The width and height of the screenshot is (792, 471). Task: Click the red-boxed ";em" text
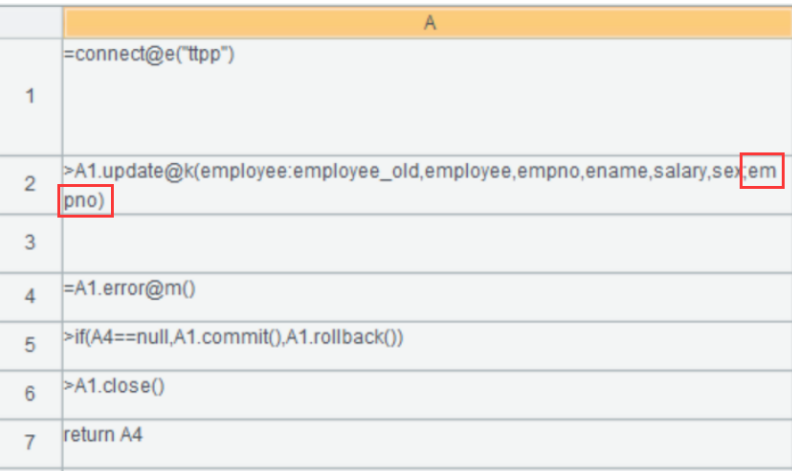click(x=759, y=172)
